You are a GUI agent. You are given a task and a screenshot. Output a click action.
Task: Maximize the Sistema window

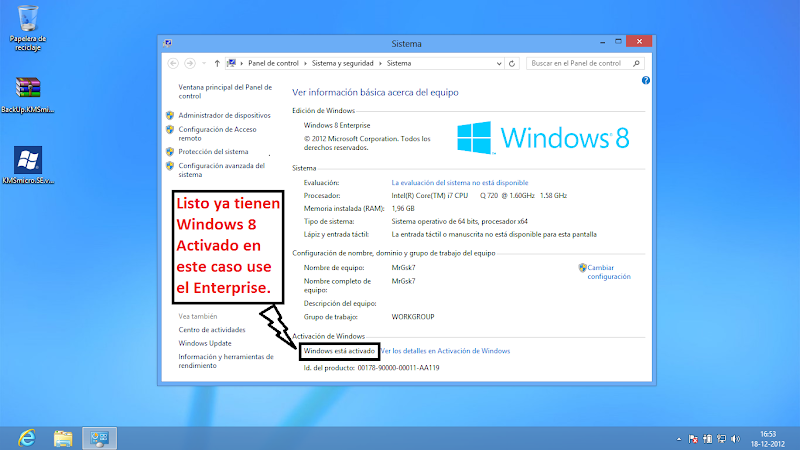point(618,42)
